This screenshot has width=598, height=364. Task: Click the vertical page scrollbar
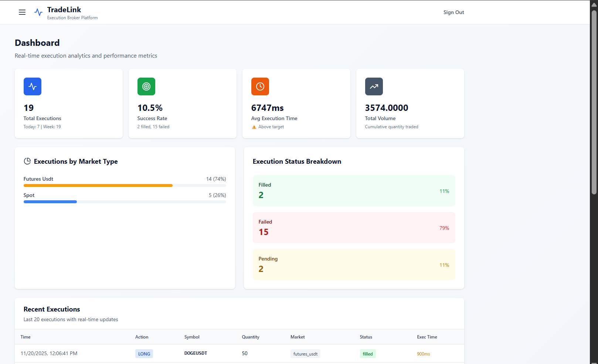click(x=593, y=111)
